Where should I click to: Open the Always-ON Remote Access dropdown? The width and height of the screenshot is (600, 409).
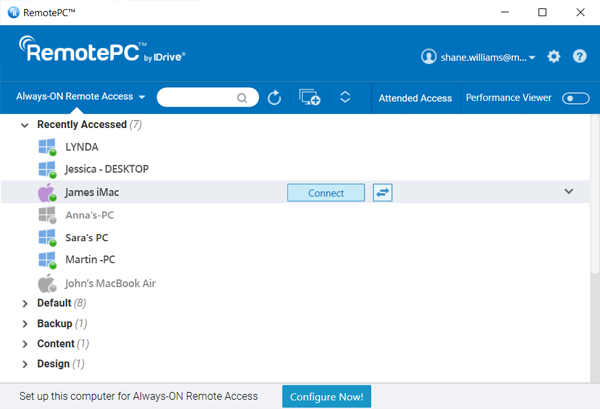[x=81, y=98]
